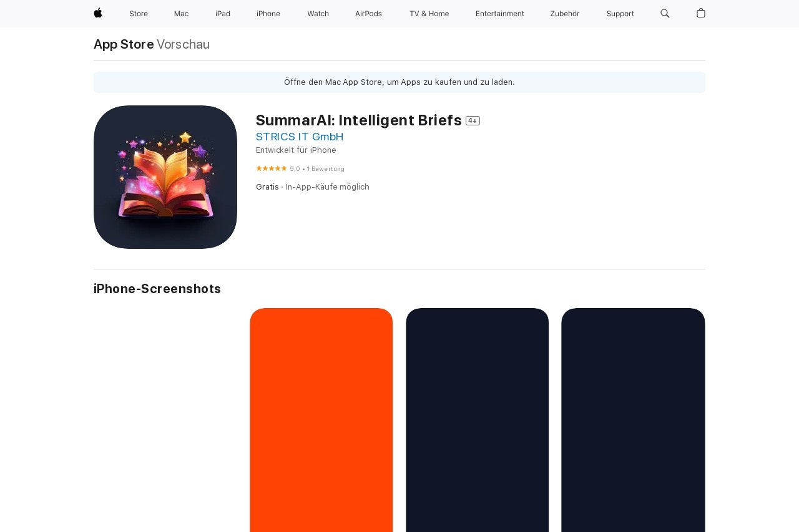This screenshot has height=532, width=799.
Task: Open the Support menu
Action: click(620, 14)
